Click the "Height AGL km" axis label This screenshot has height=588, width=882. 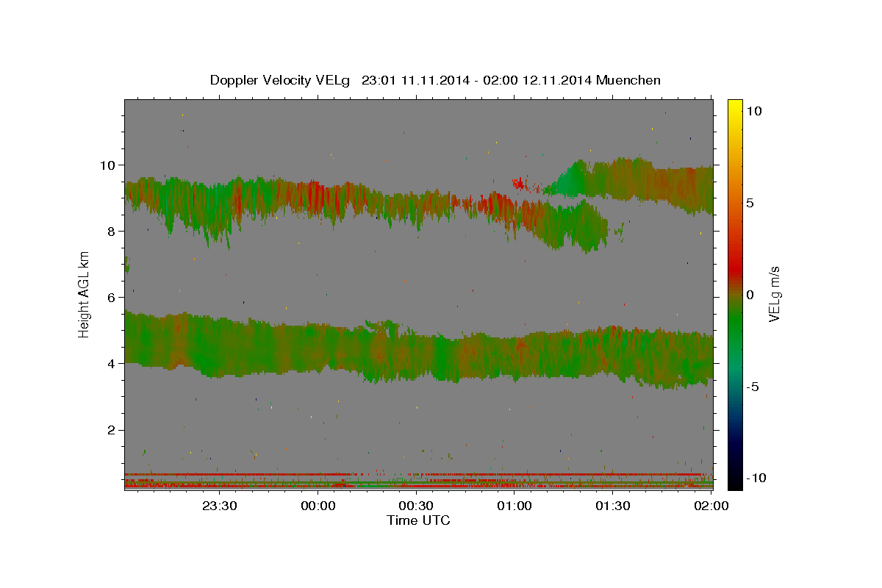[85, 294]
